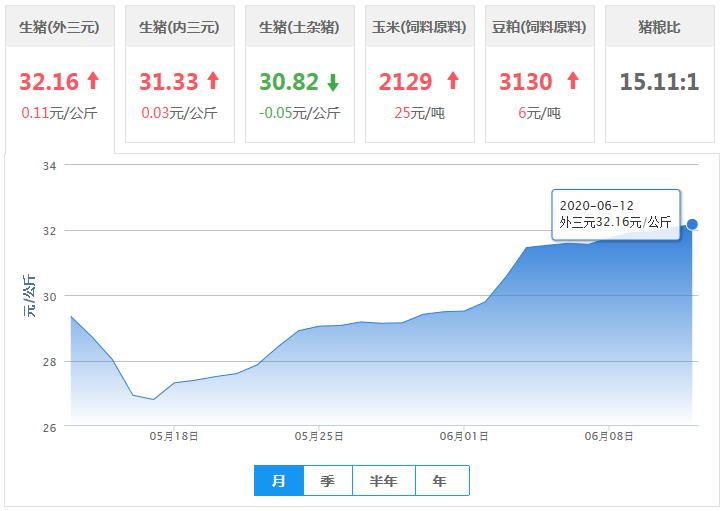Open the 猪粮比 tab header

[659, 27]
